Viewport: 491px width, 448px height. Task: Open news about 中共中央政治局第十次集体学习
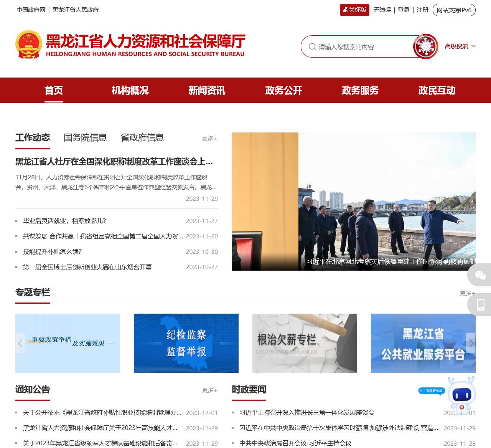coord(339,428)
